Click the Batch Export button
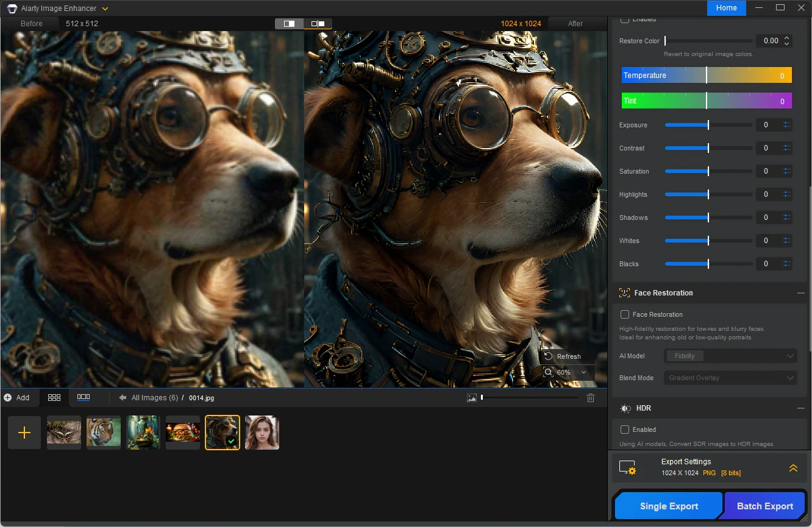812x527 pixels. click(x=765, y=506)
